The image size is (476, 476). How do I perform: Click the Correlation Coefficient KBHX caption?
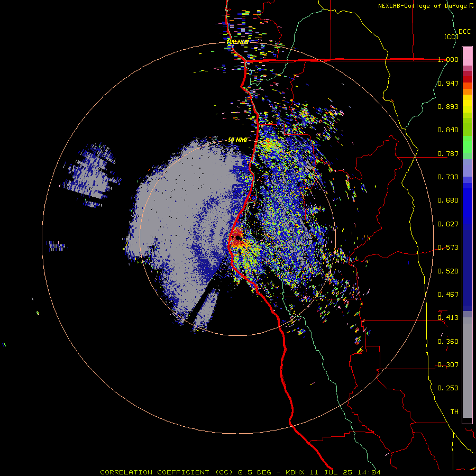click(x=240, y=472)
